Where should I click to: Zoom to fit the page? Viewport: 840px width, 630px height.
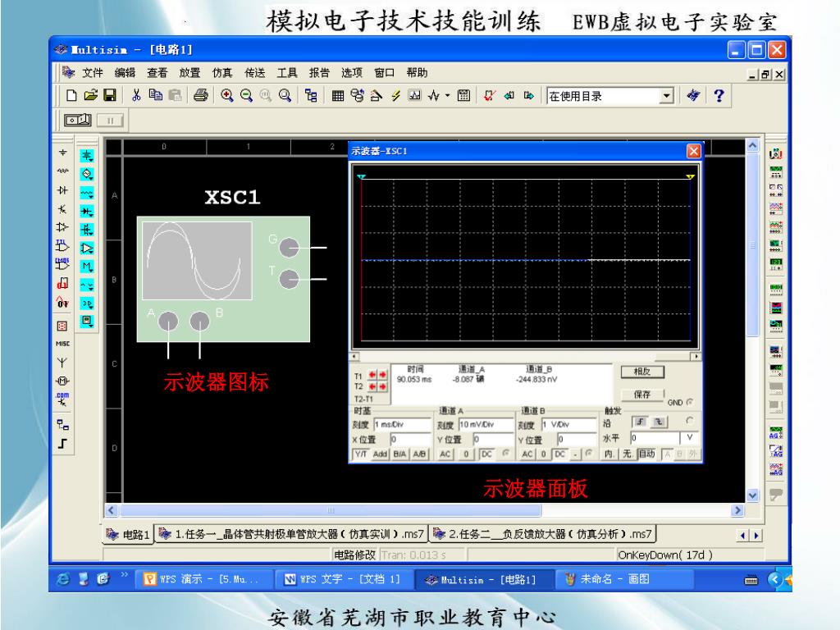pyautogui.click(x=285, y=95)
